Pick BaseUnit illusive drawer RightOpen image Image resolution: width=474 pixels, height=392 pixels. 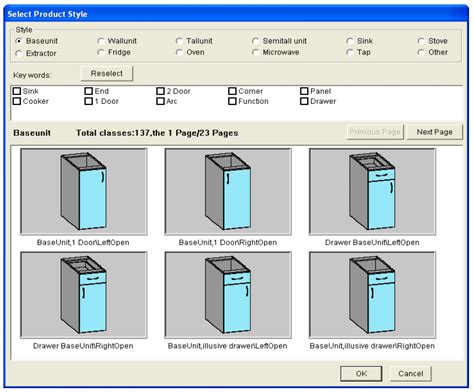(372, 295)
